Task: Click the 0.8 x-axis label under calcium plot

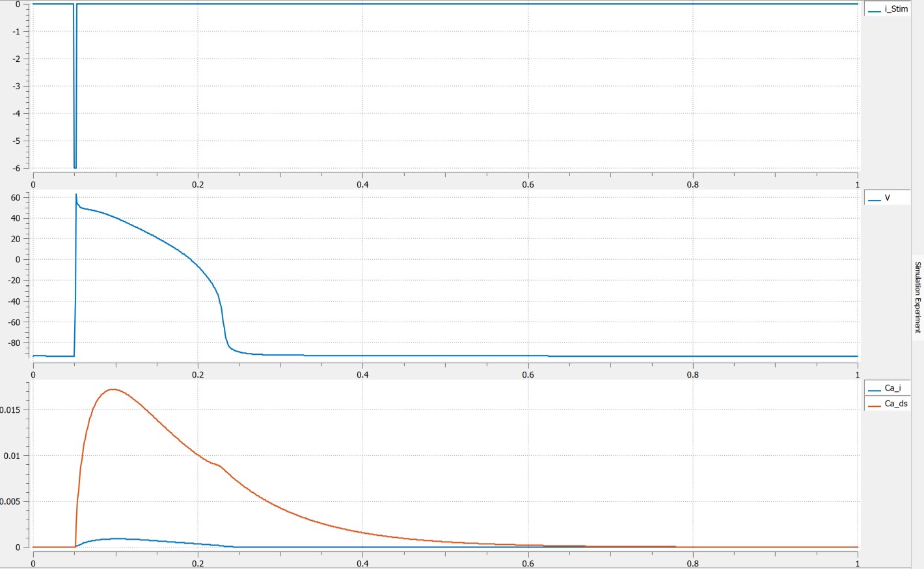Action: [692, 564]
